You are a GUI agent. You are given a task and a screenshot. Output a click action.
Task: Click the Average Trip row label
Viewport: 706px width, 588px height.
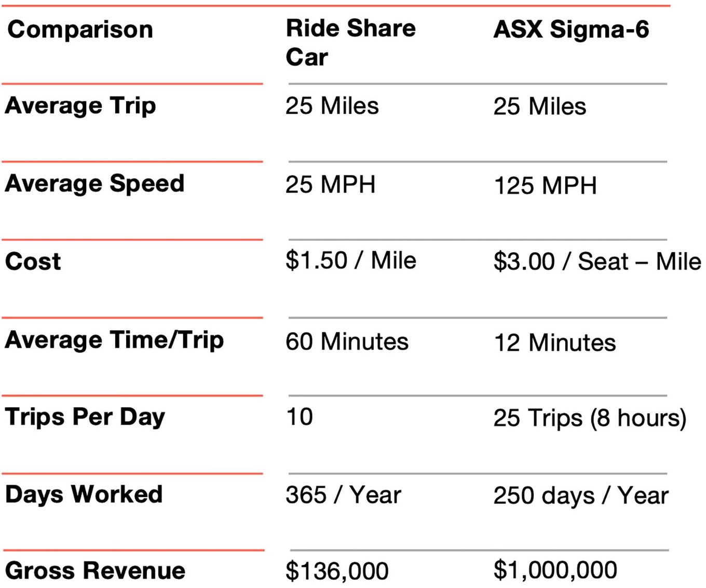click(80, 106)
